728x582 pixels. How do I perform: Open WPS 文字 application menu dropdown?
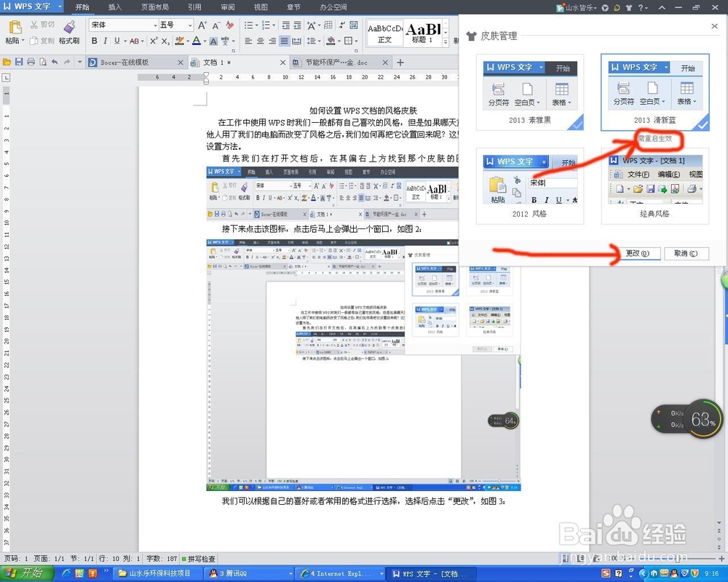click(60, 7)
